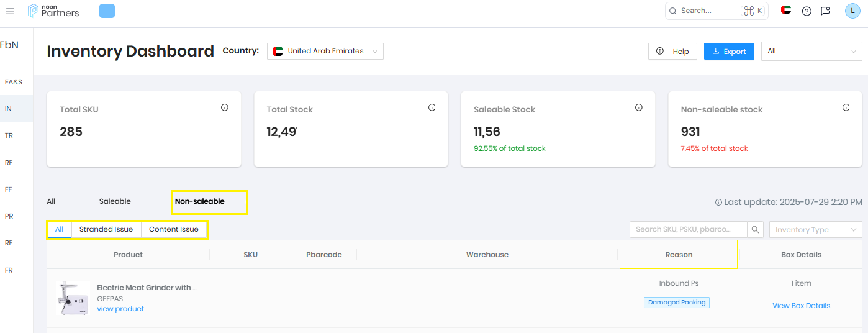Viewport: 868px width, 333px height.
Task: Open the feedback chat icon in header
Action: (825, 11)
